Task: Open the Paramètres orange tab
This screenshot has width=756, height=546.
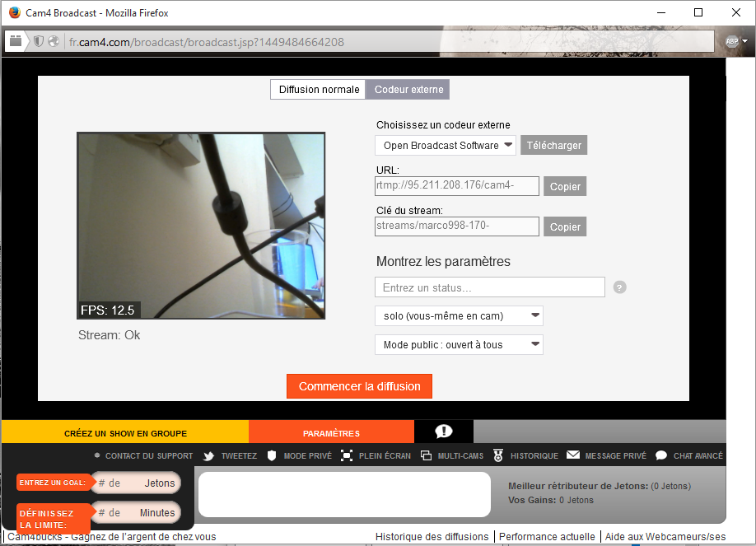Action: (331, 433)
